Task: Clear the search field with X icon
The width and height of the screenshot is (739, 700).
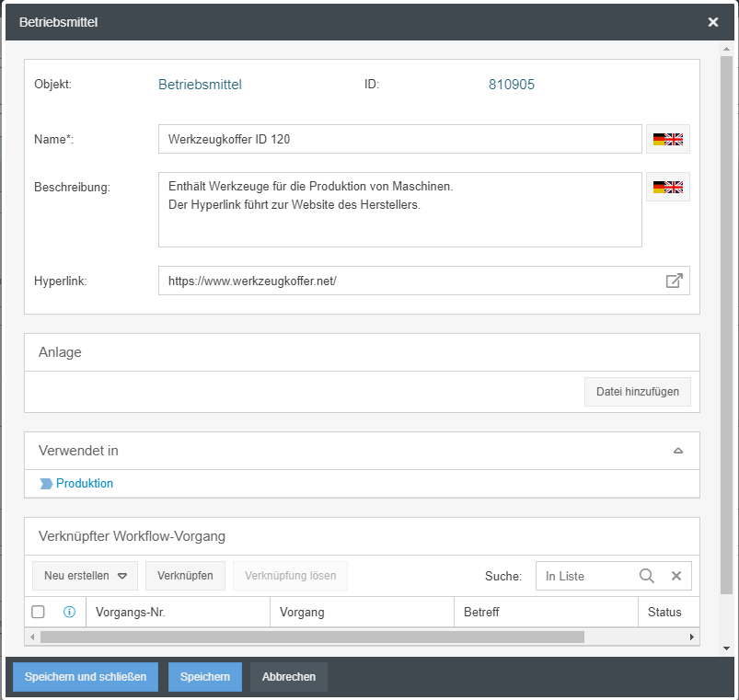Action: [x=675, y=576]
